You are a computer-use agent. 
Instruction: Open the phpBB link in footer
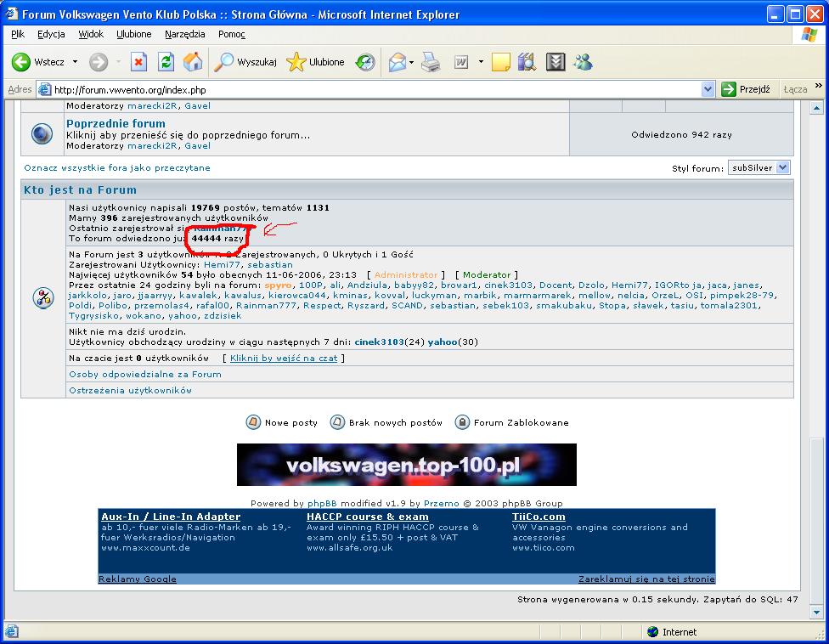(322, 503)
